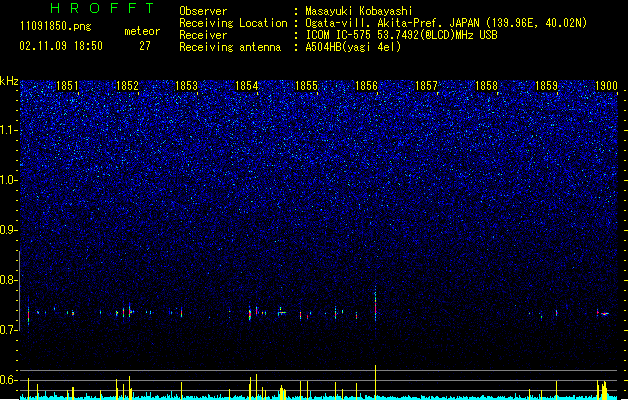Click the 1853 time marker
The image size is (629, 400).
pyautogui.click(x=187, y=85)
